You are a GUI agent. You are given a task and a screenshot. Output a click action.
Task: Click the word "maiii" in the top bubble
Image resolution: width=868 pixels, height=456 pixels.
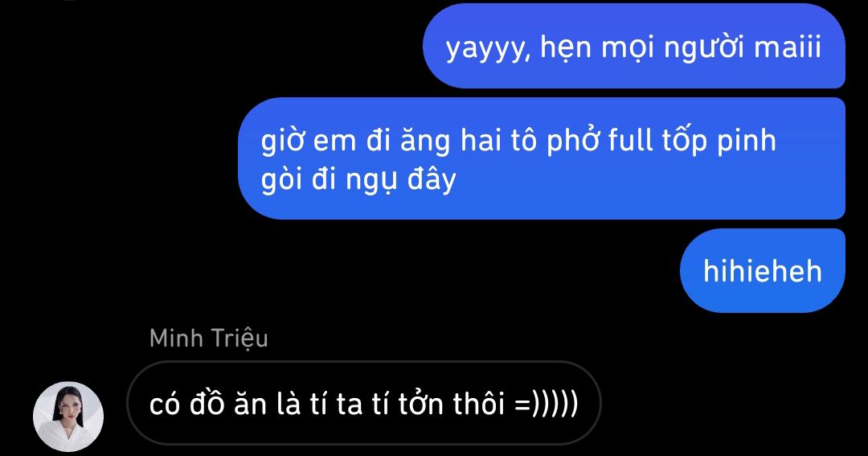pyautogui.click(x=788, y=47)
